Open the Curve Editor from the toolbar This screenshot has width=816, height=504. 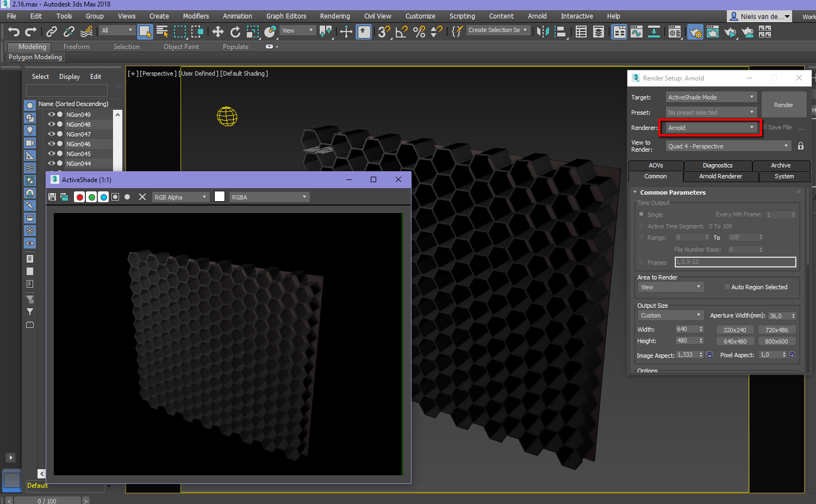(637, 32)
